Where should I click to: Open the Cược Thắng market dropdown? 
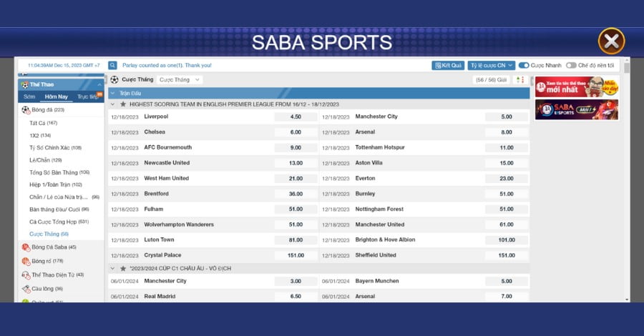point(179,79)
